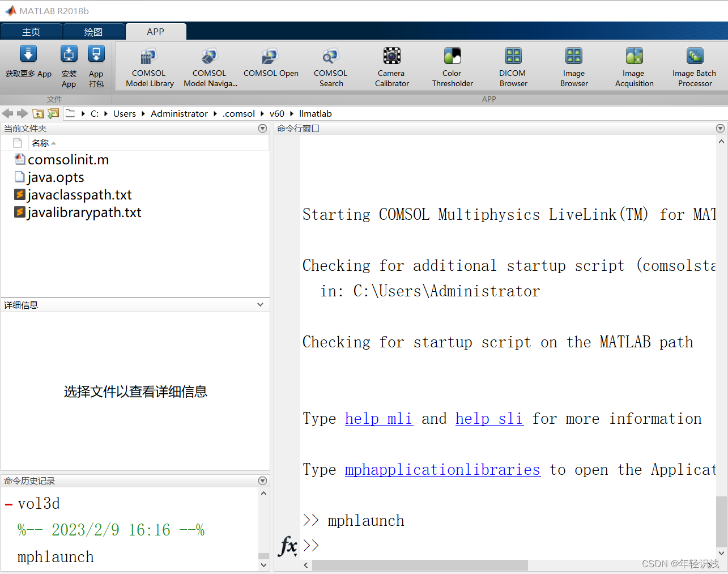Expand the Users path segment arrow
Screen dimensions: 728x574
[143, 113]
